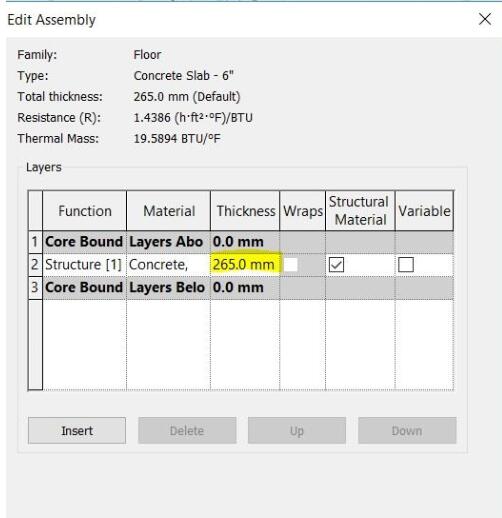Click the Family value Floor

coord(147,55)
